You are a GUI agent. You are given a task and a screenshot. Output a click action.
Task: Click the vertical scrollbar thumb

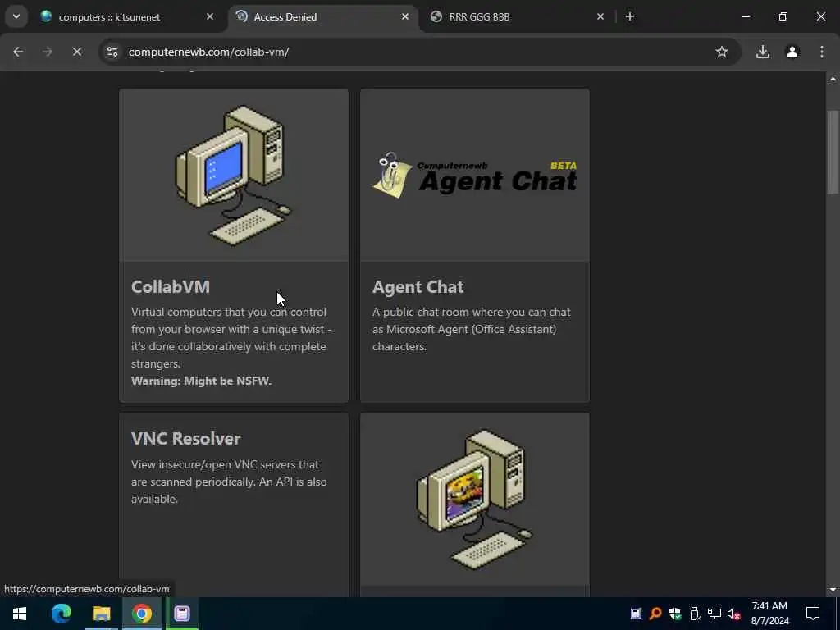coord(833,152)
